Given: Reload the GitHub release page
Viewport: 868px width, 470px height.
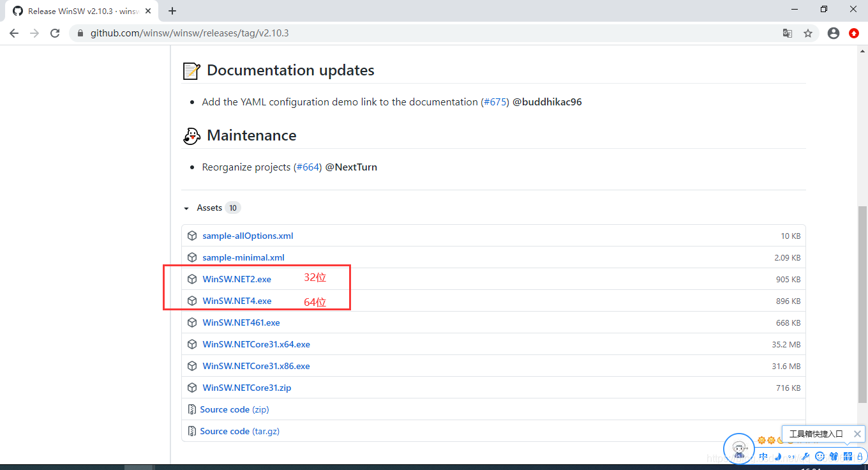Looking at the screenshot, I should (55, 33).
